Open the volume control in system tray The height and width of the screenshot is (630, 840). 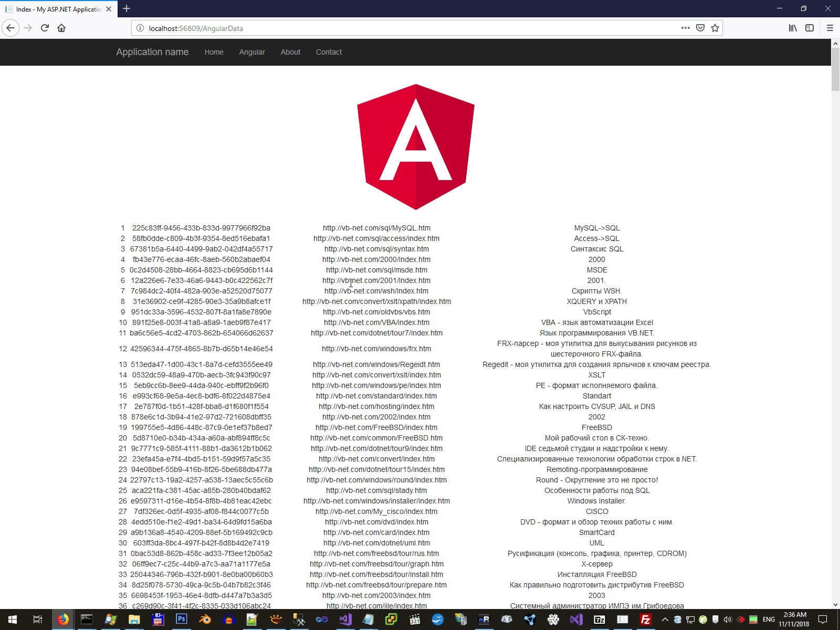click(x=728, y=619)
